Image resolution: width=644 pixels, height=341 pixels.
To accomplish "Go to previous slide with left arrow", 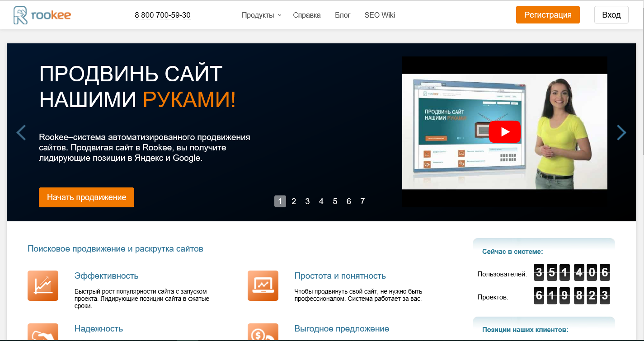I will pyautogui.click(x=21, y=132).
